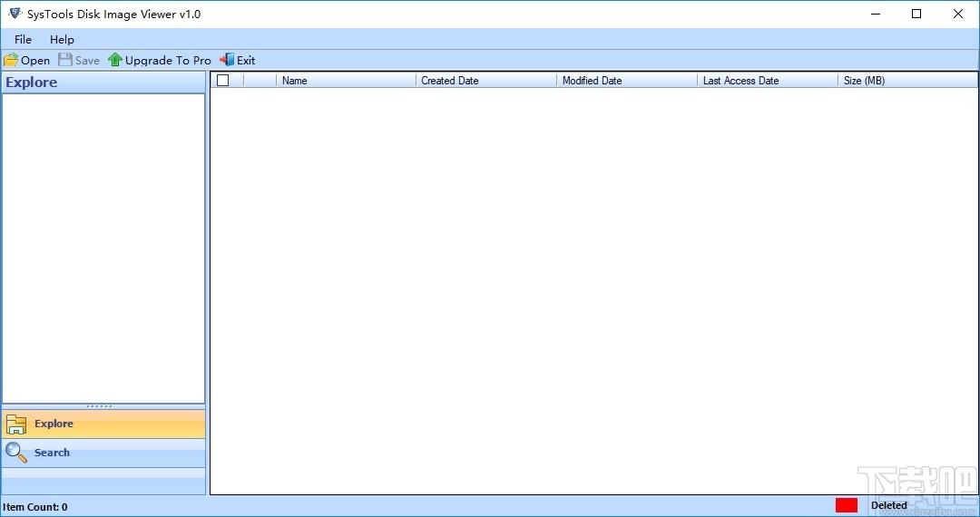Image resolution: width=980 pixels, height=517 pixels.
Task: Open a disk image with Open icon
Action: [x=11, y=60]
